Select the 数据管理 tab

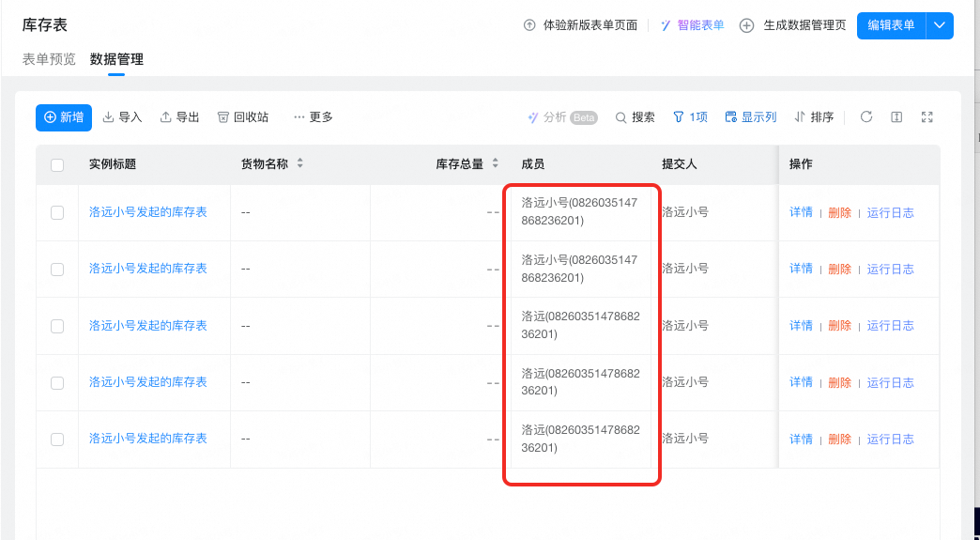pyautogui.click(x=116, y=59)
